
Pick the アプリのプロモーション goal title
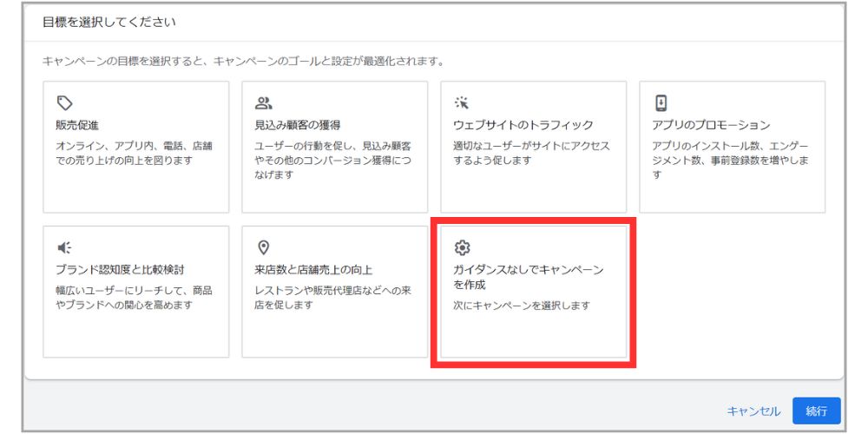(711, 125)
